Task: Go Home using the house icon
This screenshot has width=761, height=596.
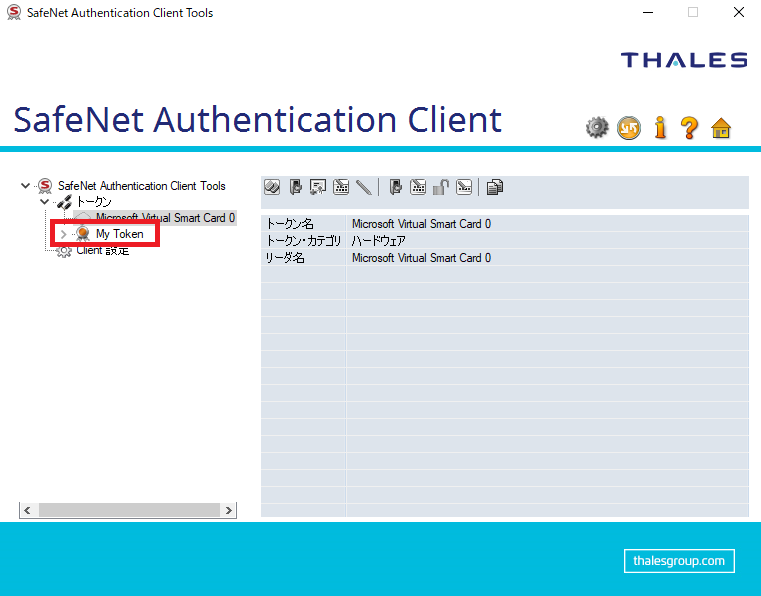Action: pyautogui.click(x=721, y=127)
